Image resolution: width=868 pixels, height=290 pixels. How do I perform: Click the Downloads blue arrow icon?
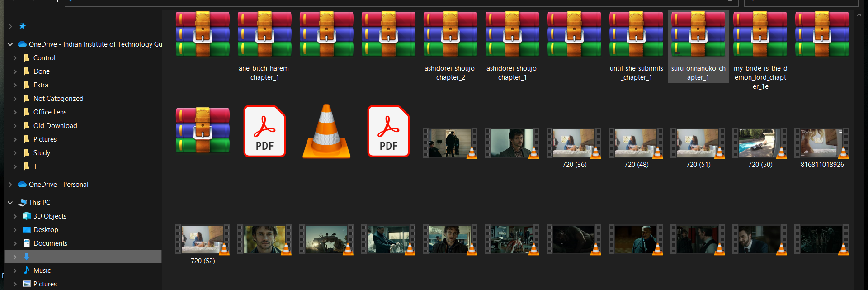click(27, 257)
